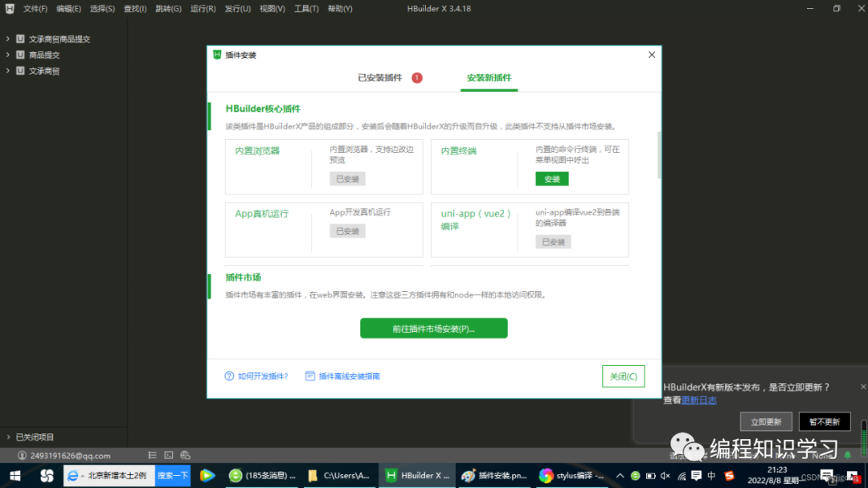
Task: Open the built-in terminal icon in status bar
Action: (x=168, y=454)
